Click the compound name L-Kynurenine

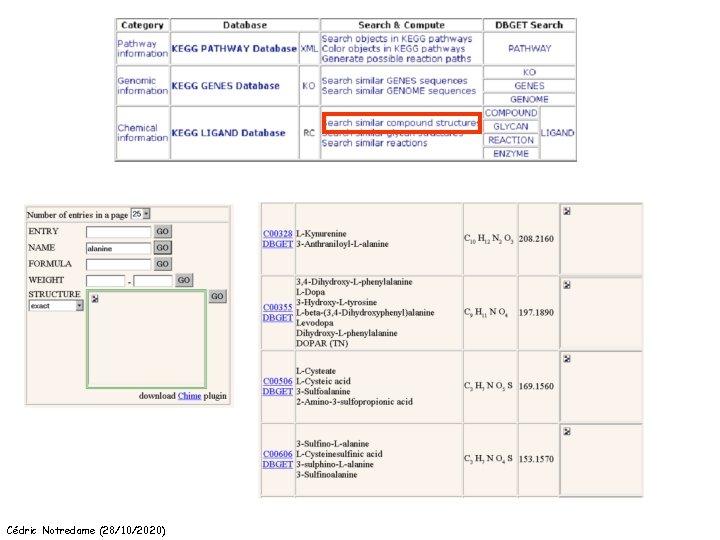click(321, 234)
